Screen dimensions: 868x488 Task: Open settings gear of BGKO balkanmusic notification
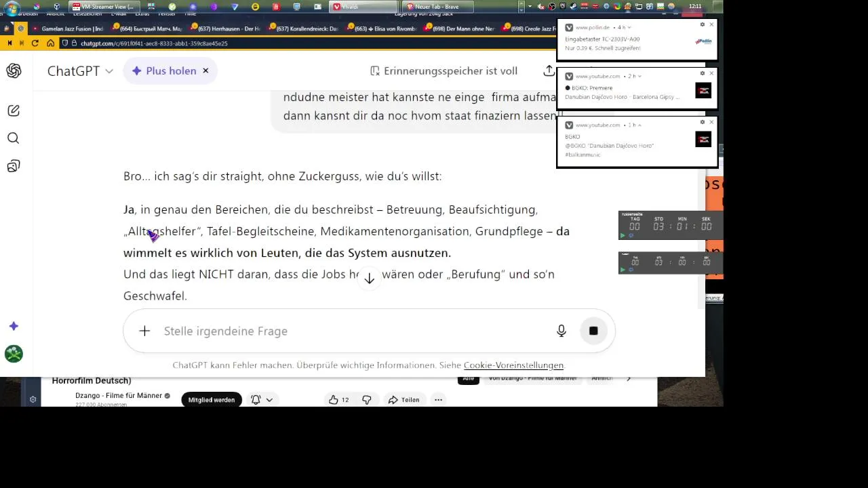(703, 122)
